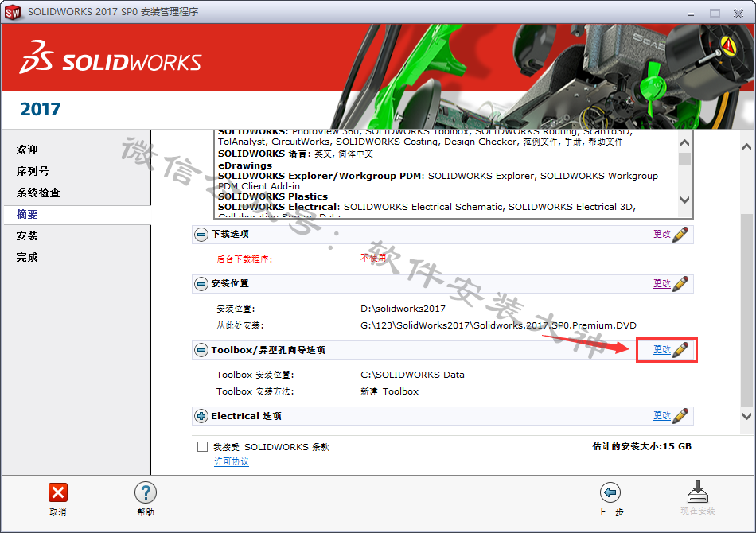The image size is (756, 533).
Task: Click the SOLIDWORKS logo in the banner
Action: pos(111,58)
